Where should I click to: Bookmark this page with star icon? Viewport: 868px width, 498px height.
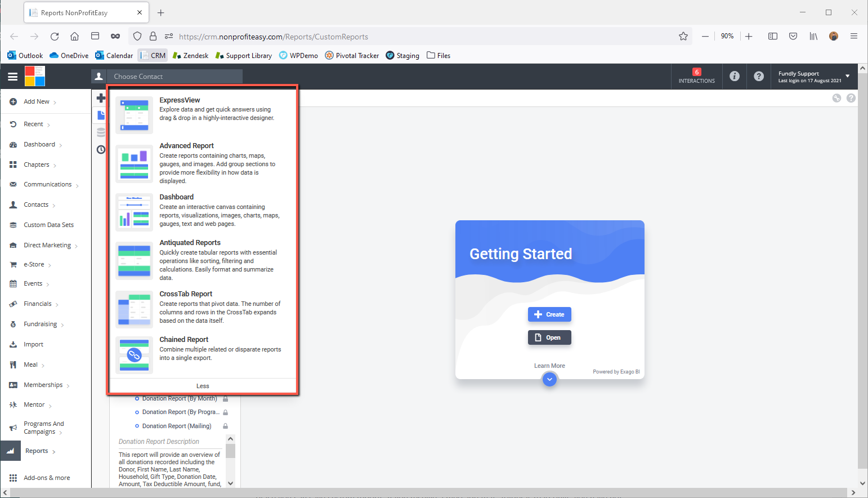683,36
